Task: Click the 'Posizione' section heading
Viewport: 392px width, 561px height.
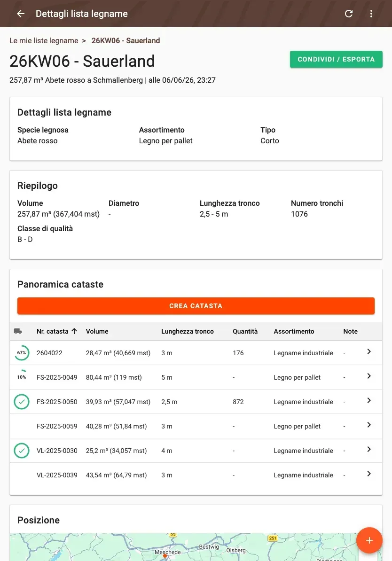Action: pos(39,520)
